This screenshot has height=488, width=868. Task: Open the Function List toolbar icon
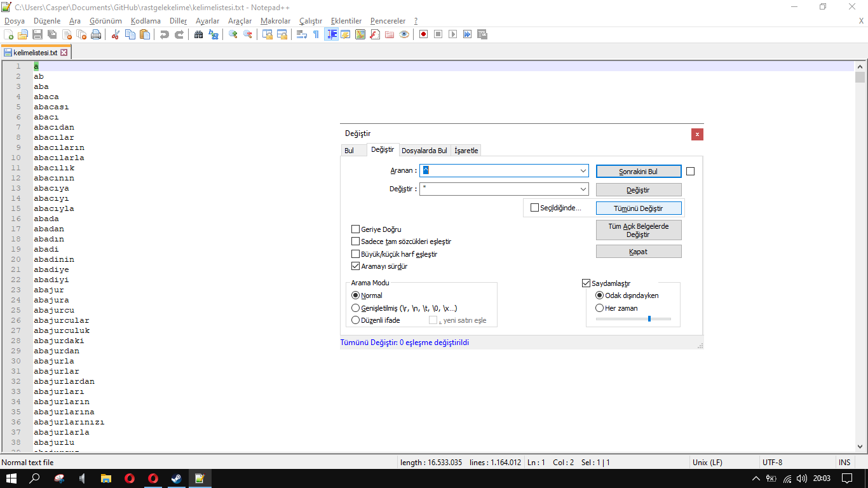375,34
